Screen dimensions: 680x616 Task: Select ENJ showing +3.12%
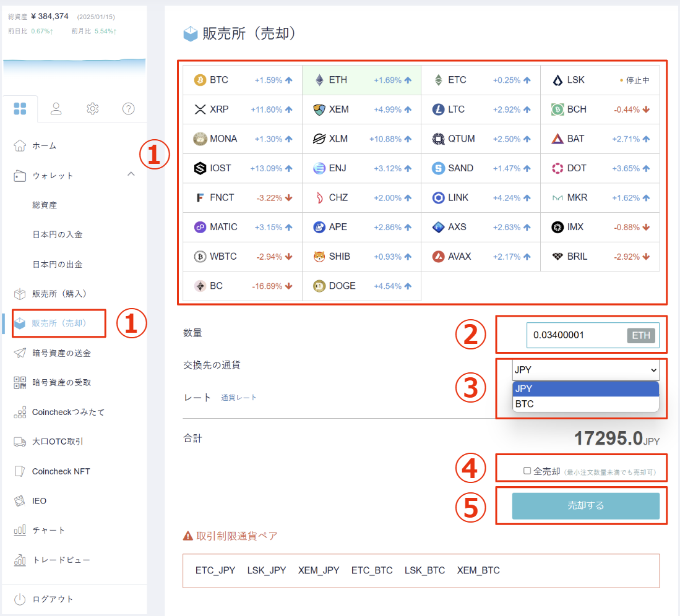(x=362, y=168)
